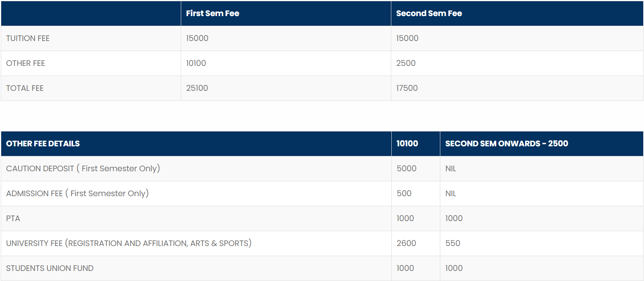Screen dimensions: 644x281
Task: Select the UNIVERSITY FEE row label
Action: (x=129, y=243)
